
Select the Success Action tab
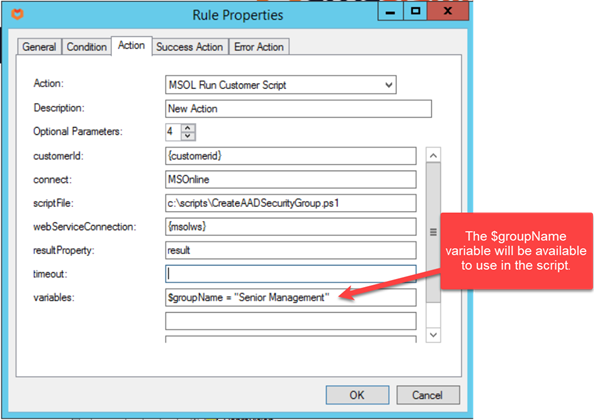189,47
